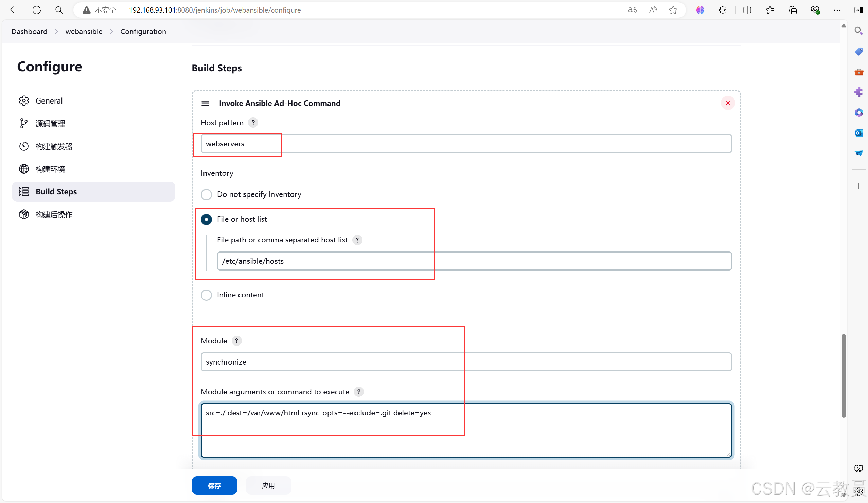Viewport: 868px width, 503px height.
Task: Open the Copilot brain icon in toolbar
Action: coord(700,10)
